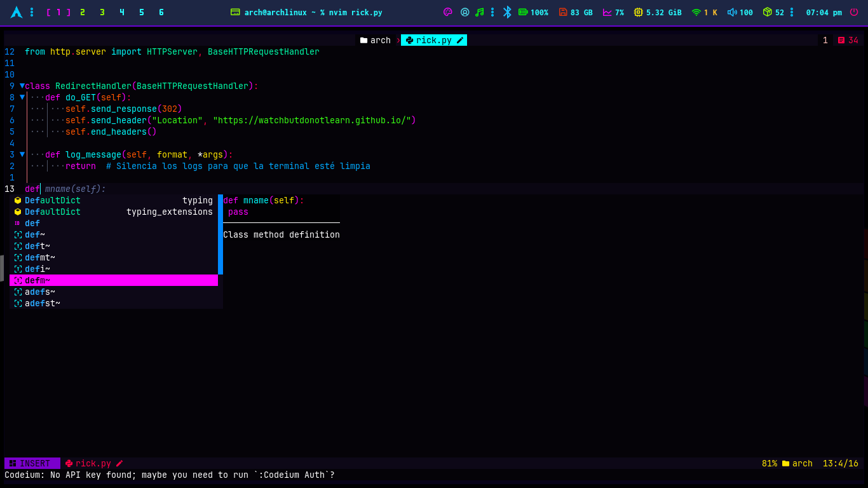Switch to workspace 4
The image size is (868, 488).
click(x=122, y=12)
